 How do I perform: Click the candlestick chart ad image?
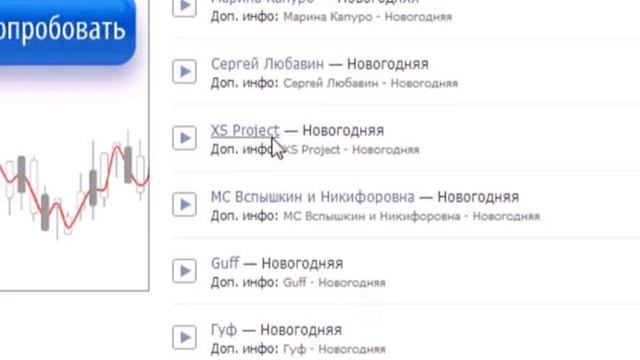(x=74, y=184)
